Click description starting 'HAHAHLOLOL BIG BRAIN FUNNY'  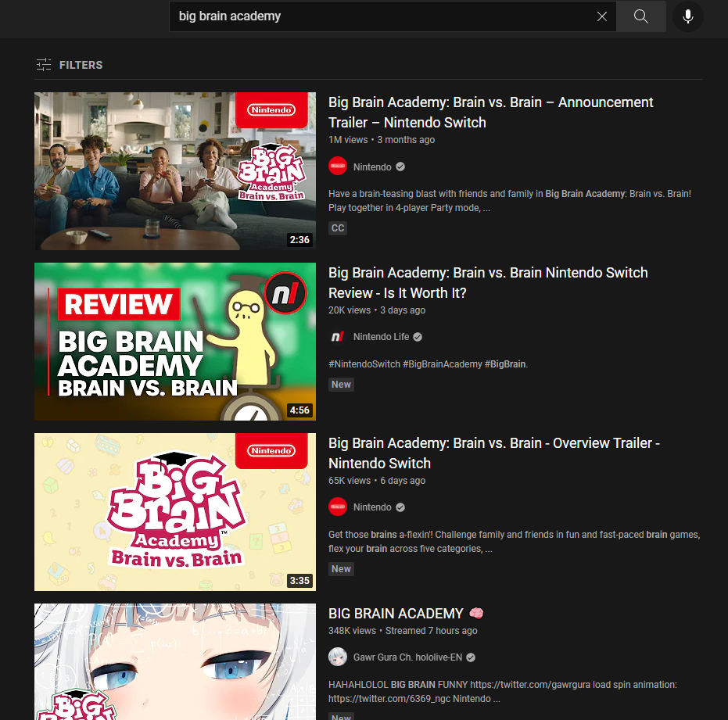[x=503, y=691]
